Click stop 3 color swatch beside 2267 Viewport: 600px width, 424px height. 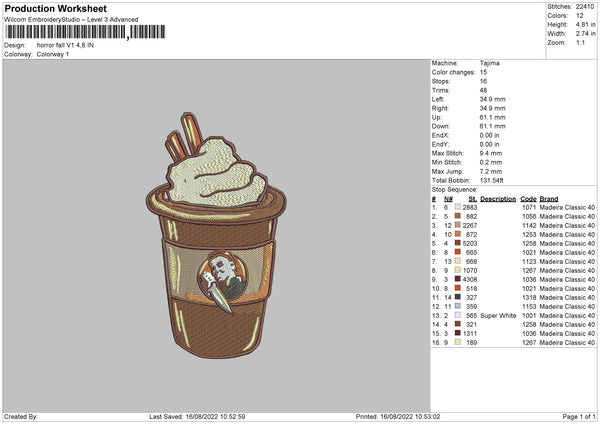458,225
